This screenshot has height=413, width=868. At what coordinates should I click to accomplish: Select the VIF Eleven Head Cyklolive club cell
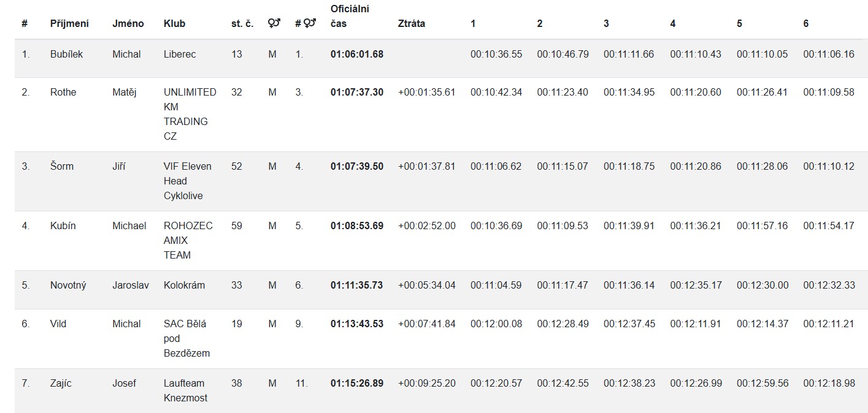pos(187,181)
